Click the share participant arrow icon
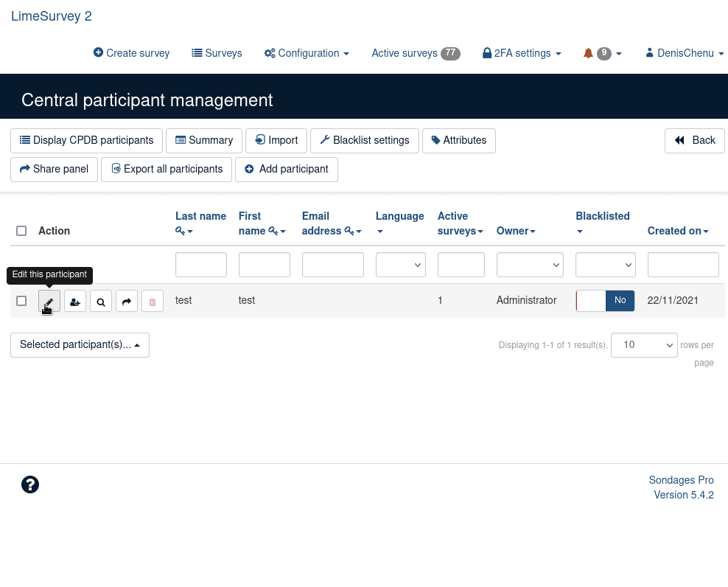This screenshot has height=587, width=728. (127, 302)
